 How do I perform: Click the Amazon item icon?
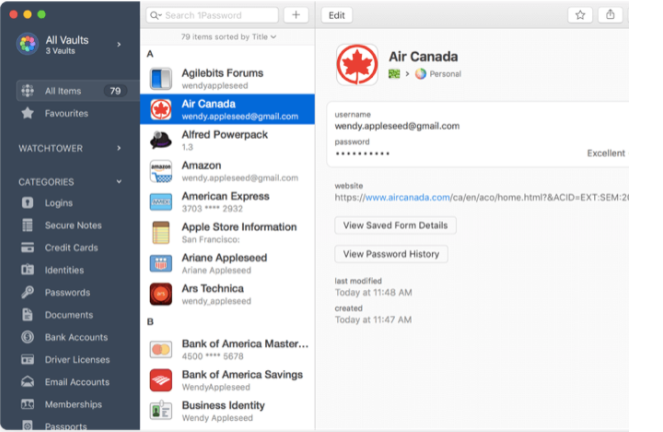pyautogui.click(x=161, y=171)
